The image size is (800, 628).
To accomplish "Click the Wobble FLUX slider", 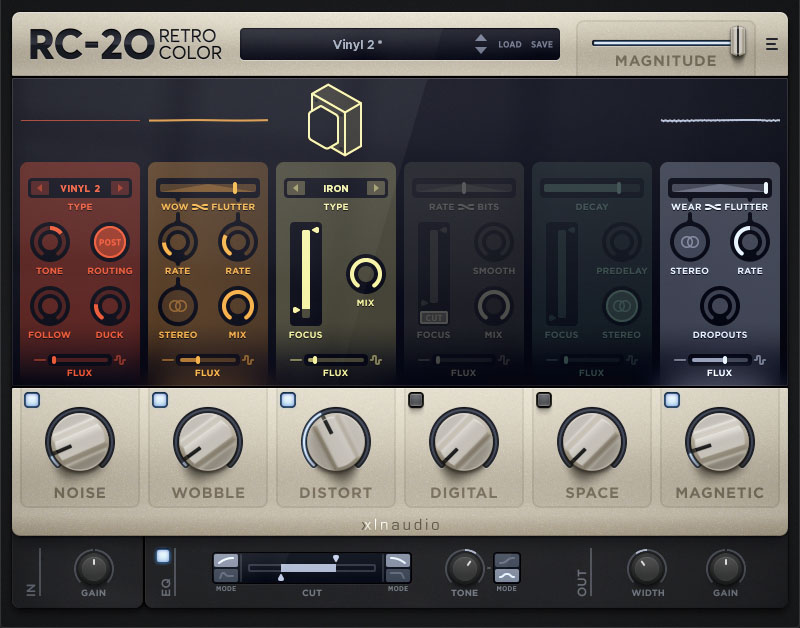I will (x=207, y=360).
